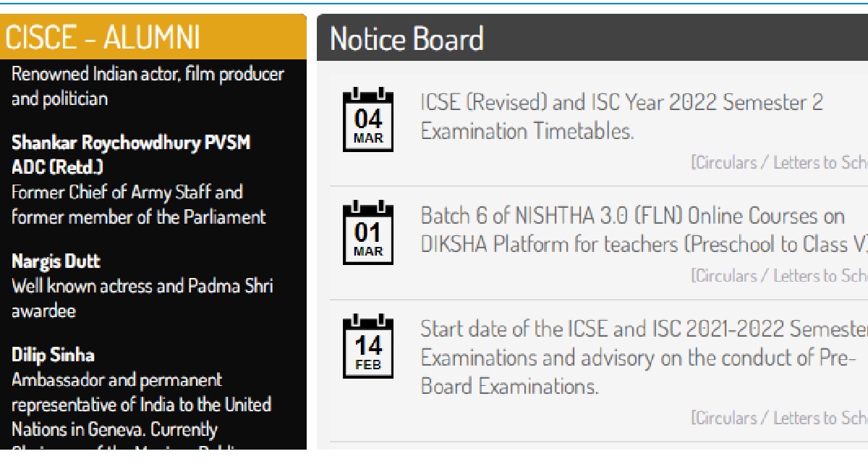Click 'Former Chief of Army Staff' description text

127,193
